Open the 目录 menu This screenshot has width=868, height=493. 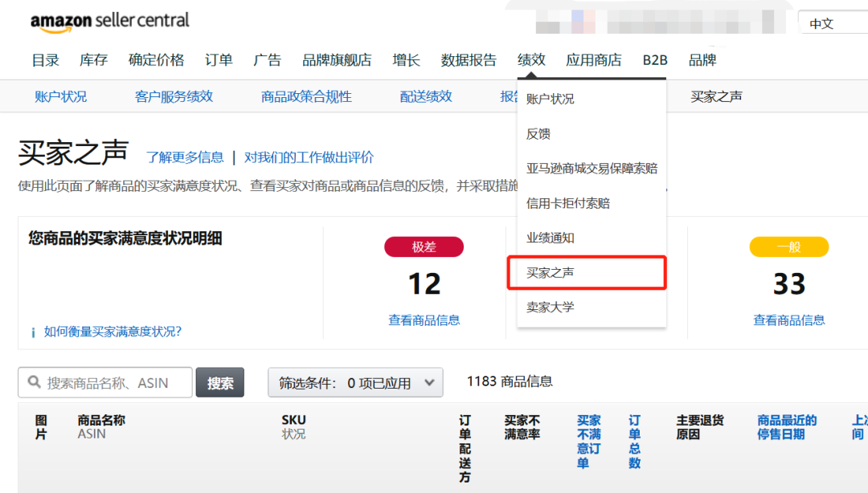coord(45,59)
